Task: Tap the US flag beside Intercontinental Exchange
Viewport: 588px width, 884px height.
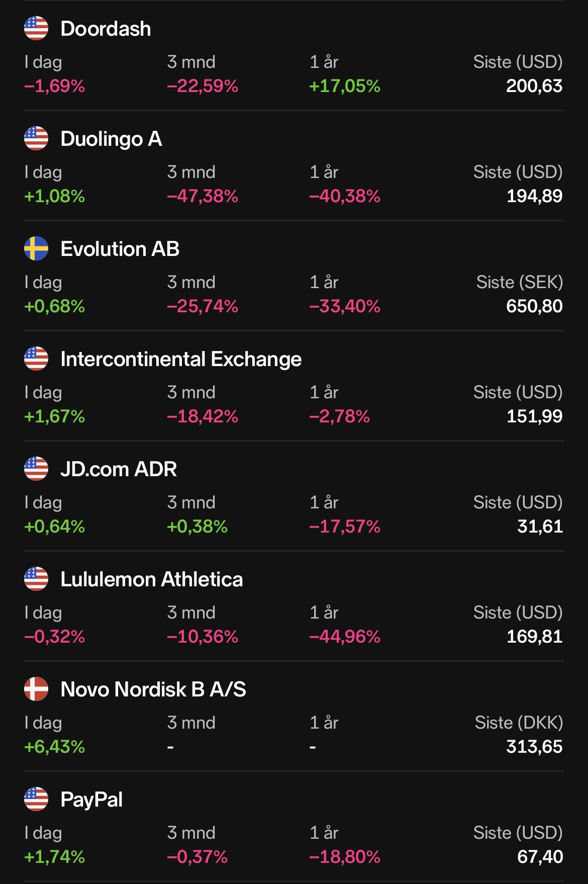Action: [x=36, y=359]
